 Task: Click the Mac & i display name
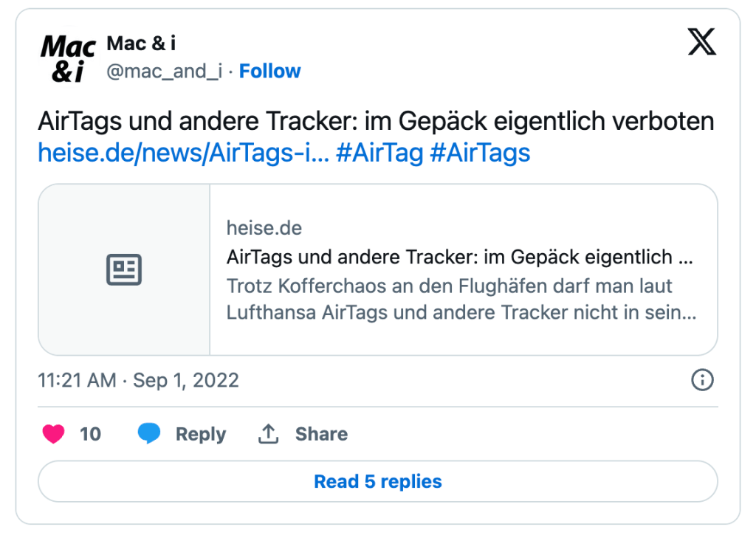(x=141, y=44)
